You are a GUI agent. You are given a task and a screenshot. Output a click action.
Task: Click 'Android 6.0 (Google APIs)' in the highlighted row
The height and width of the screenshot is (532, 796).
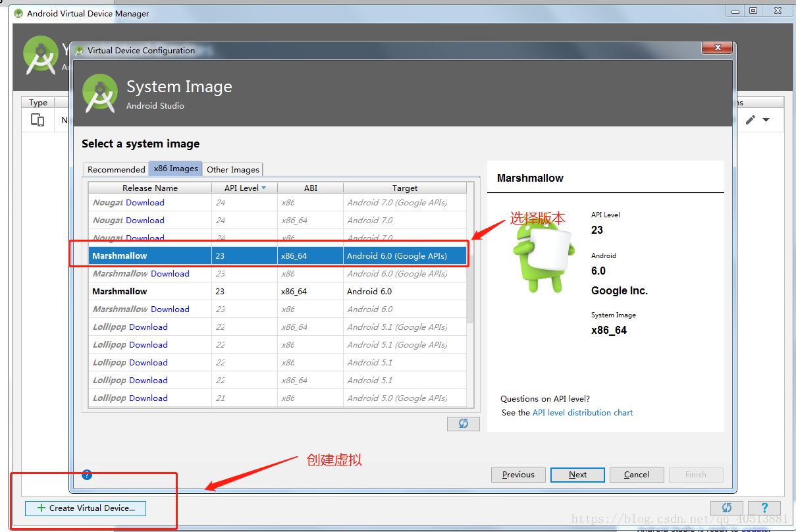pos(397,255)
